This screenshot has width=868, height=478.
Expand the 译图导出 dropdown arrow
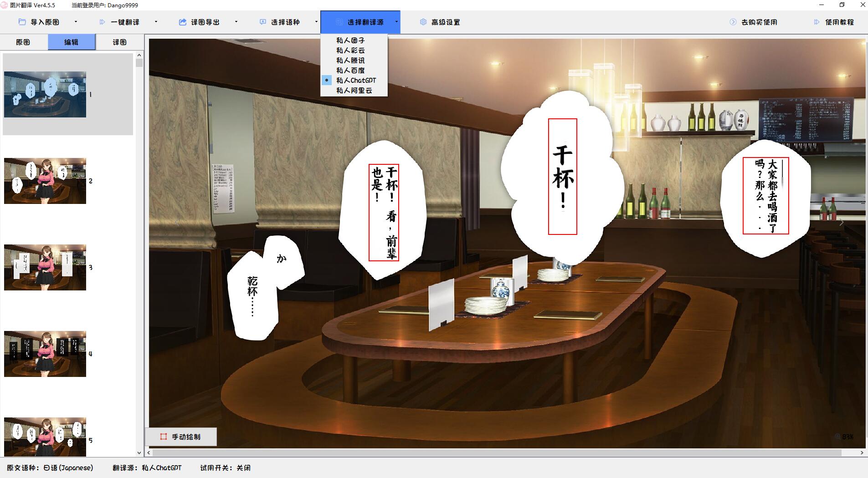tap(236, 22)
